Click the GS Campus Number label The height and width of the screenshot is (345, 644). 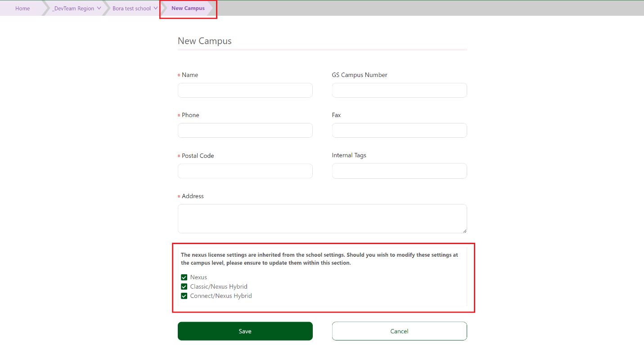point(360,75)
